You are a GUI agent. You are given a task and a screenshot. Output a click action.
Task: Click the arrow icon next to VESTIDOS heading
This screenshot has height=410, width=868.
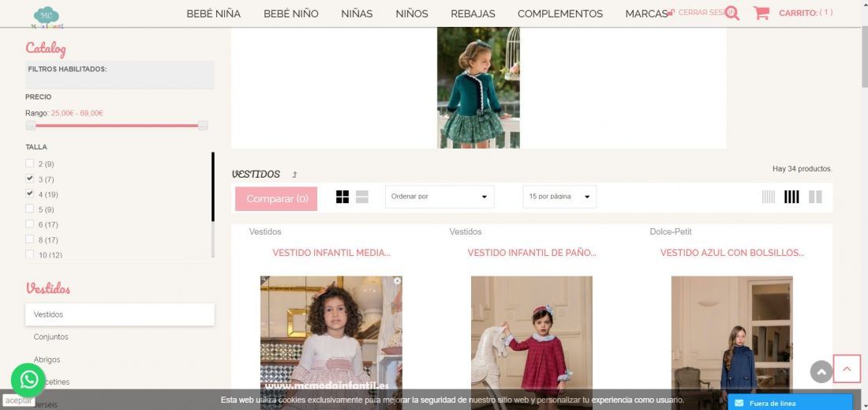294,175
